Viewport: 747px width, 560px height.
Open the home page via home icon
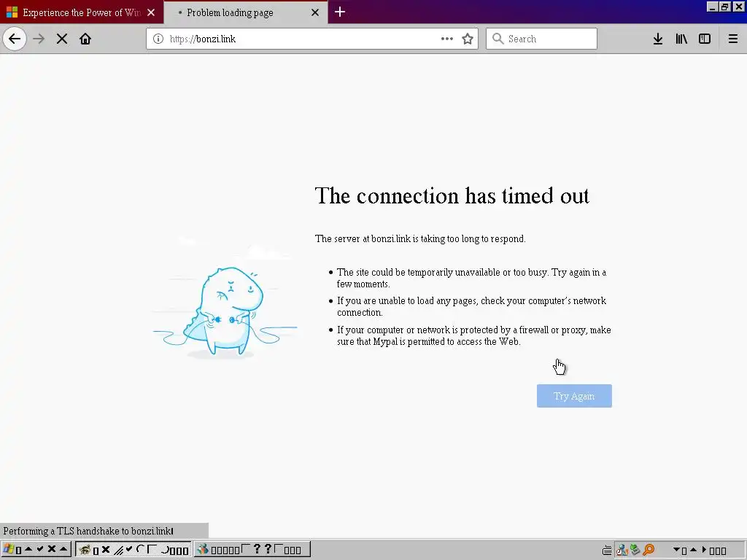85,39
